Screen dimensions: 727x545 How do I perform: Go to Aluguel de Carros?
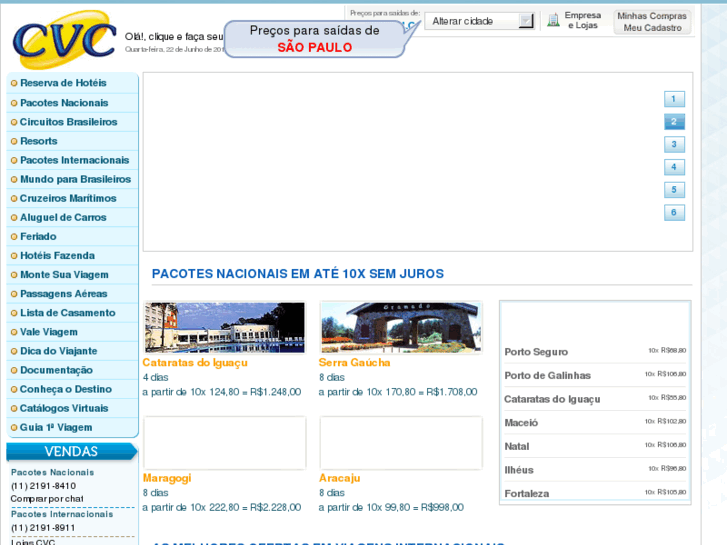63,217
